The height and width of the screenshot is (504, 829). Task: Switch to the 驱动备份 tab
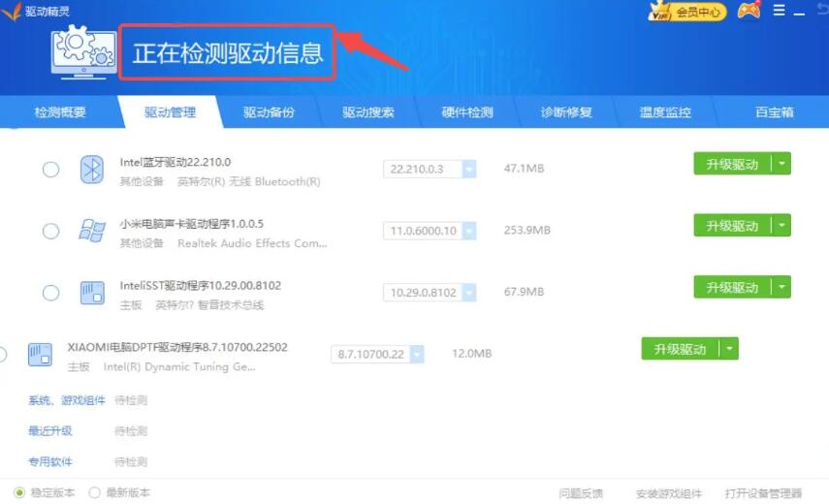(x=270, y=112)
